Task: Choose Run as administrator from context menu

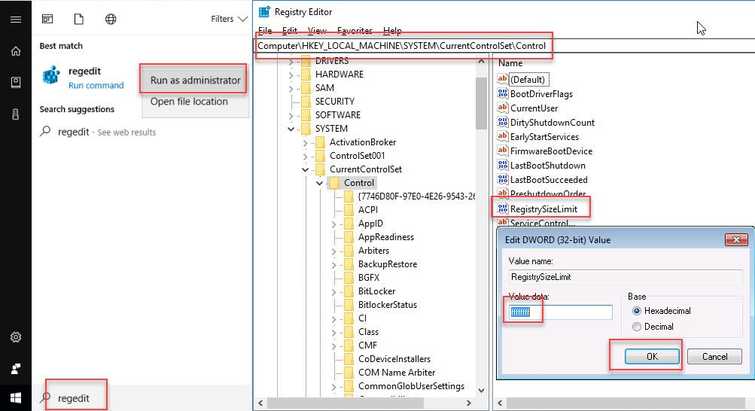Action: (x=195, y=80)
